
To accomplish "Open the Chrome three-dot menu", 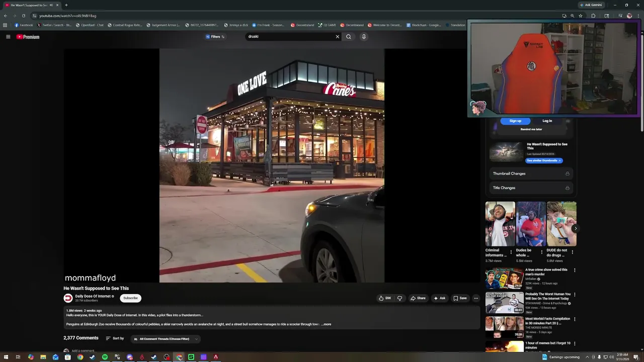I will pyautogui.click(x=638, y=16).
